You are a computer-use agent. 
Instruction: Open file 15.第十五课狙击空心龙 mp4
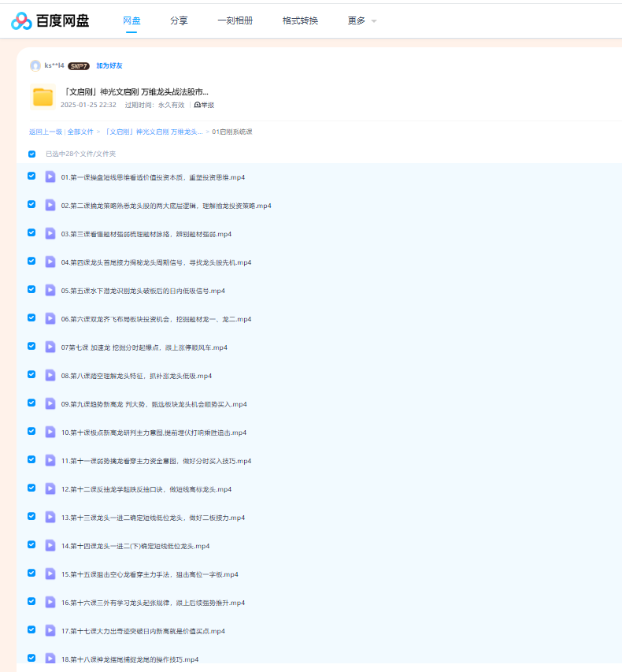[150, 574]
